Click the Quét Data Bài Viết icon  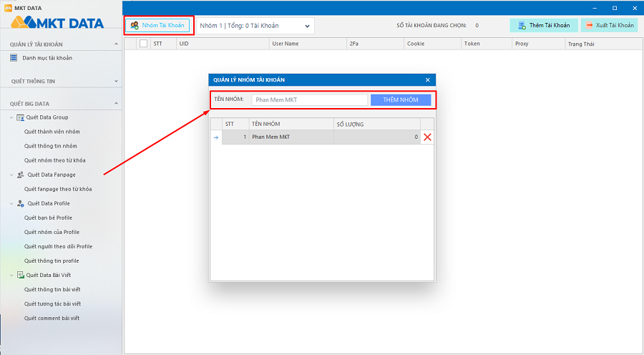pos(21,275)
